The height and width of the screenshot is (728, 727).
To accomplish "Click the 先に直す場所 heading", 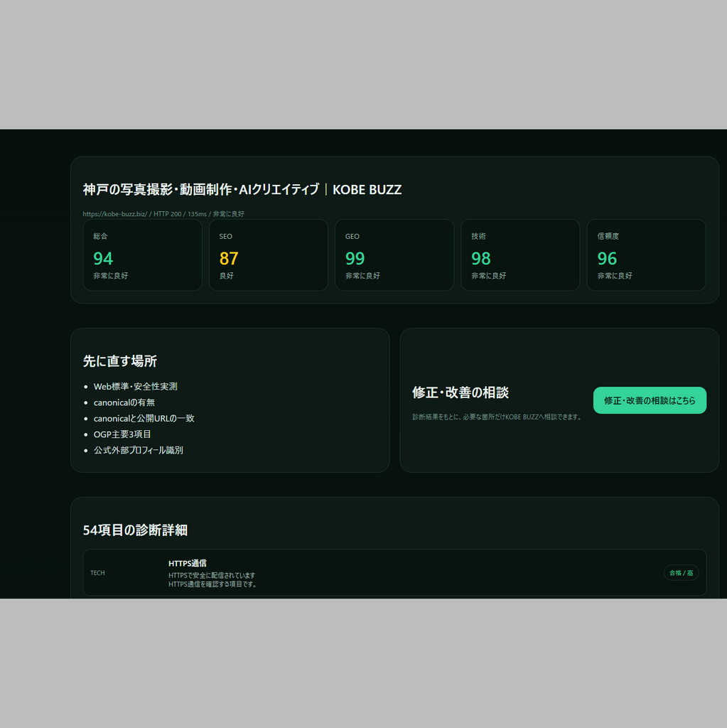I will tap(120, 361).
